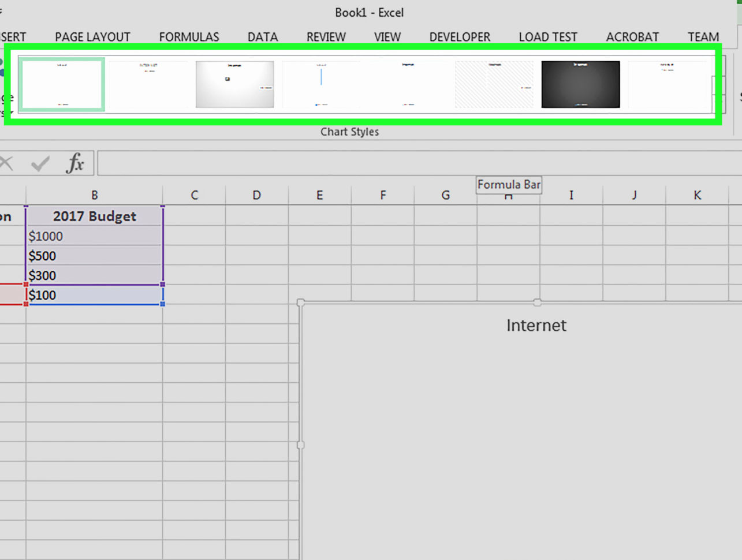Switch to the LOAD TEST tab

tap(548, 36)
